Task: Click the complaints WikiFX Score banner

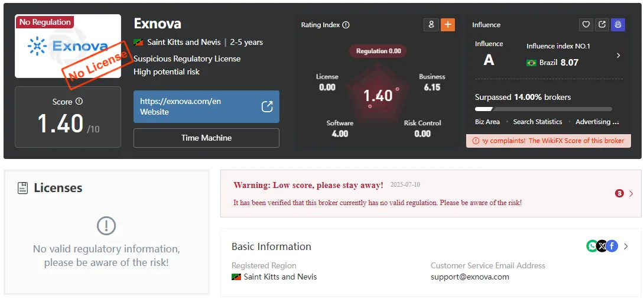Action: pyautogui.click(x=548, y=141)
